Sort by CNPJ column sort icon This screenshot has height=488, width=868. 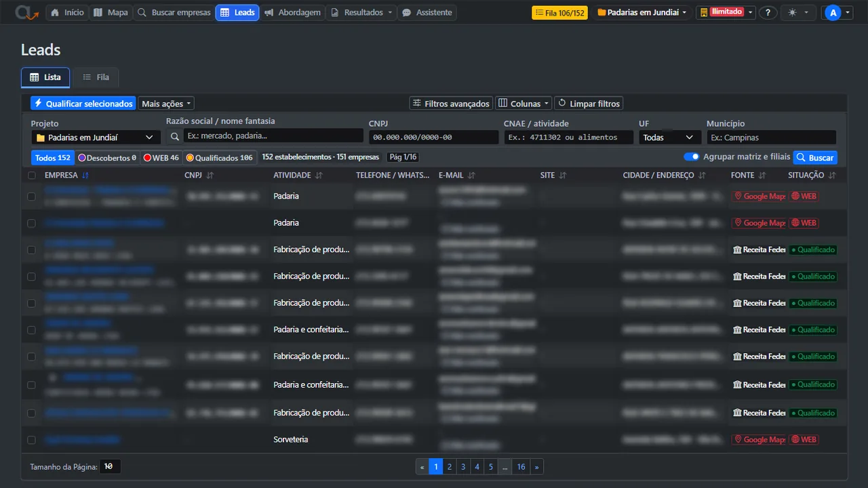point(210,176)
